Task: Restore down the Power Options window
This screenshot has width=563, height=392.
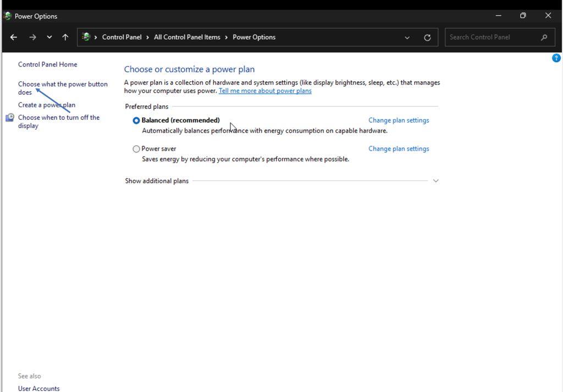Action: coord(523,15)
